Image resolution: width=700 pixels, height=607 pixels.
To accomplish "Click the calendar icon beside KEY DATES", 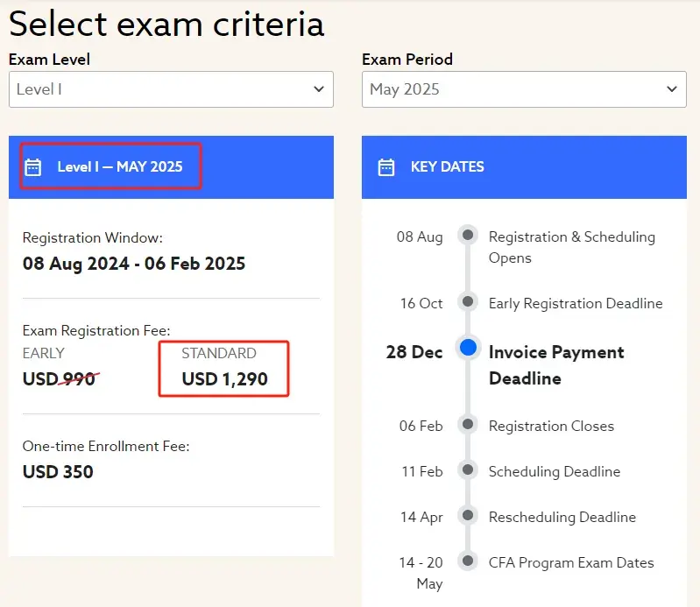I will point(385,166).
